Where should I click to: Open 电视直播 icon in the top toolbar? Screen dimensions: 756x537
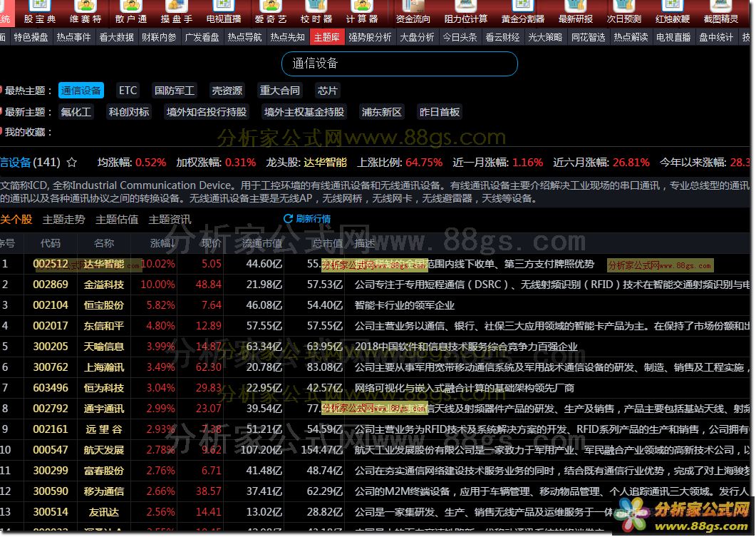pos(223,12)
